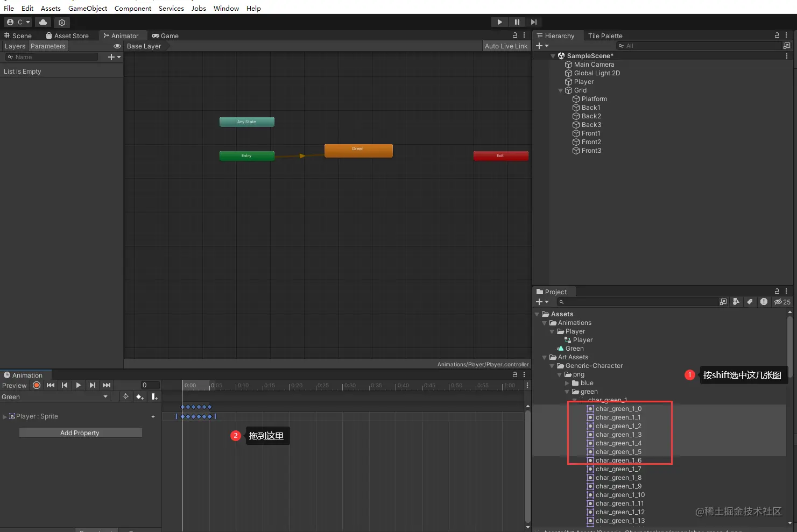
Task: Click the Animation frame number field
Action: (x=150, y=385)
